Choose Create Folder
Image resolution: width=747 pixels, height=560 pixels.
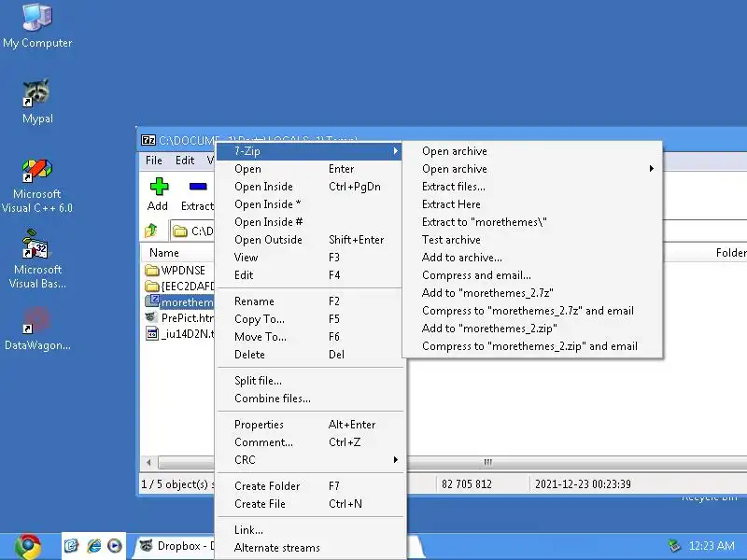coord(309,485)
